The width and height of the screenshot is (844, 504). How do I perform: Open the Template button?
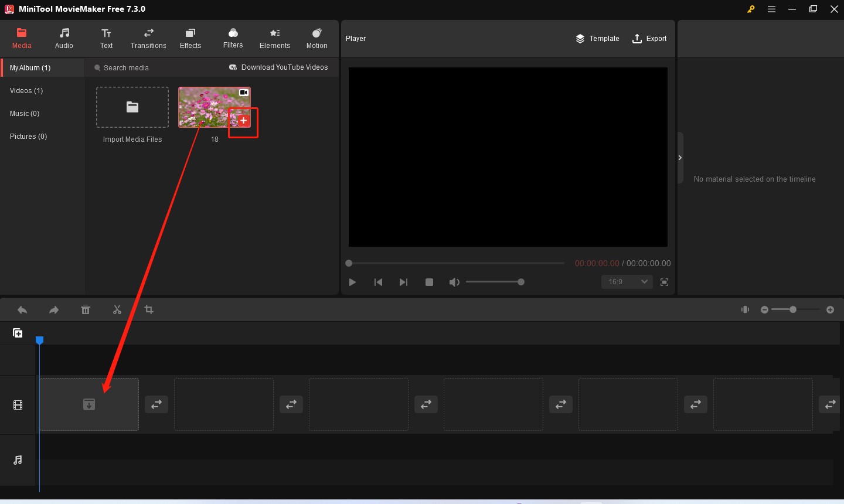[x=597, y=39]
